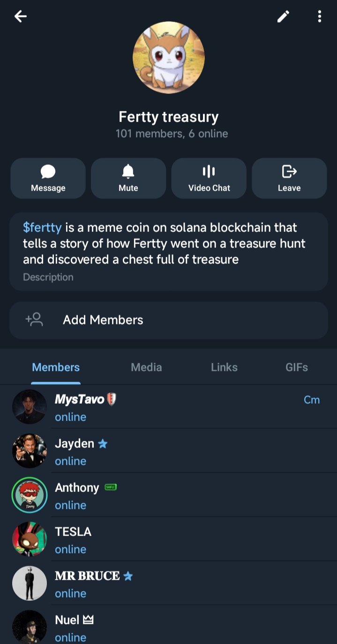Start a Video Chat in the group
This screenshot has height=644, width=337.
[x=209, y=177]
